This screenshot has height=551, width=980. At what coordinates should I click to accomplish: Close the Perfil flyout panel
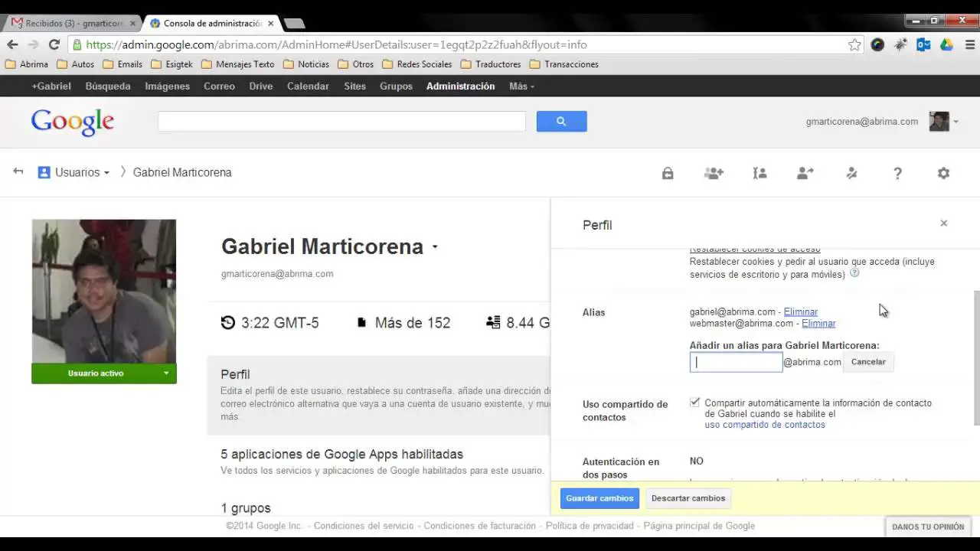tap(943, 223)
